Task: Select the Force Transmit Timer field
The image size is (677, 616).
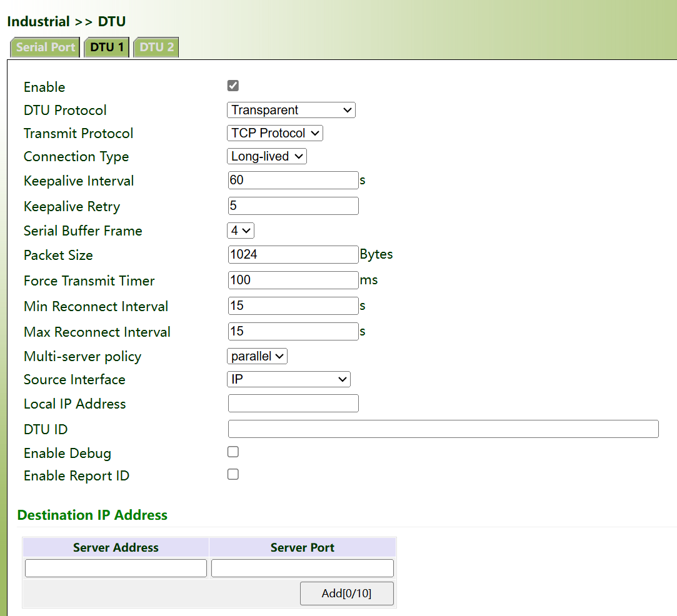Action: point(293,280)
